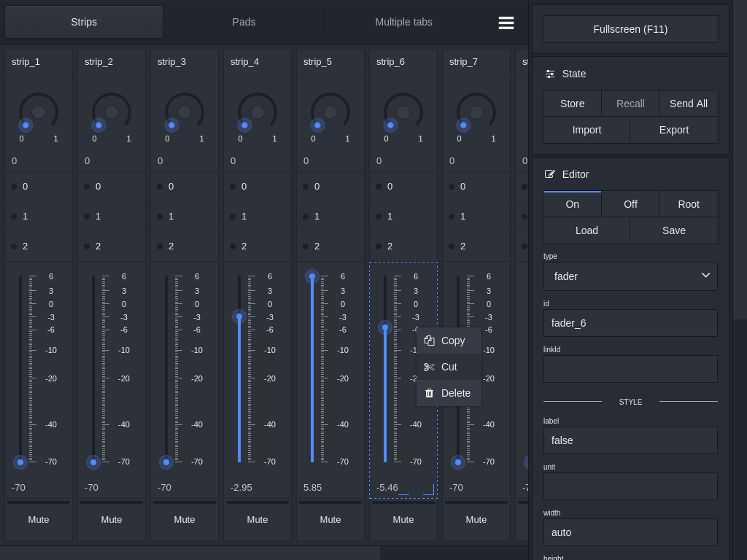Open the hamburger menu icon
This screenshot has height=560, width=747.
[x=506, y=23]
